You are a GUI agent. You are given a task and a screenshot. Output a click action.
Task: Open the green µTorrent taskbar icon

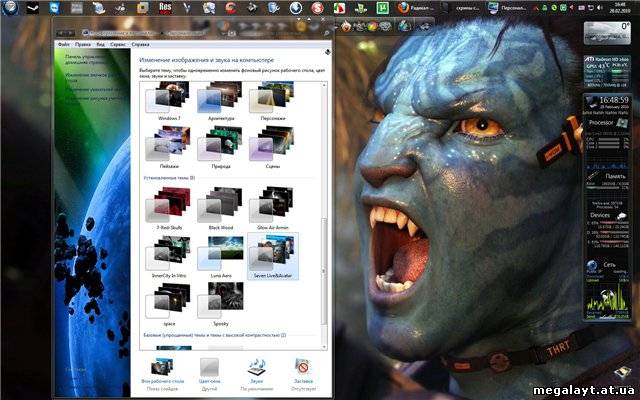pos(382,8)
